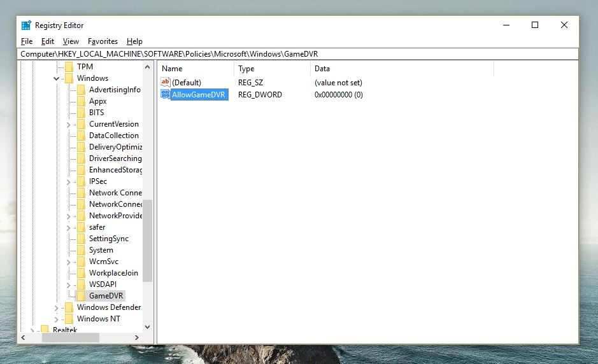
Task: Sort values by the Name column header
Action: (196, 69)
